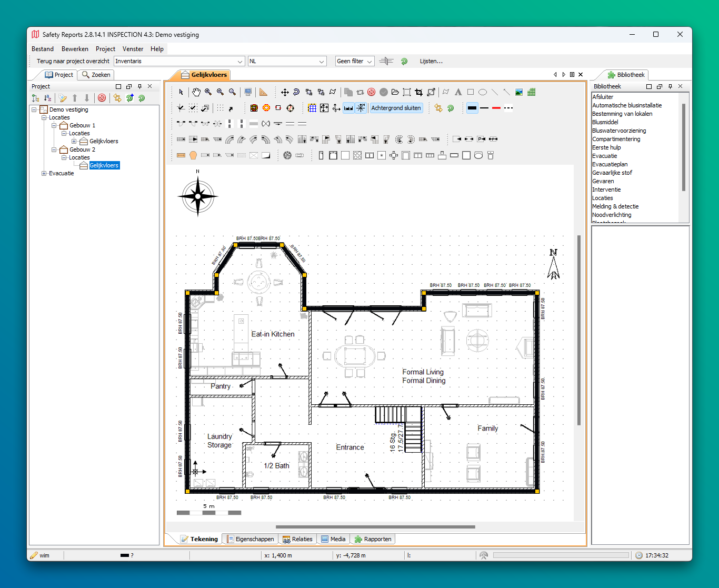The image size is (719, 588).
Task: Click the red prohibition icon in Project panel
Action: tap(102, 98)
